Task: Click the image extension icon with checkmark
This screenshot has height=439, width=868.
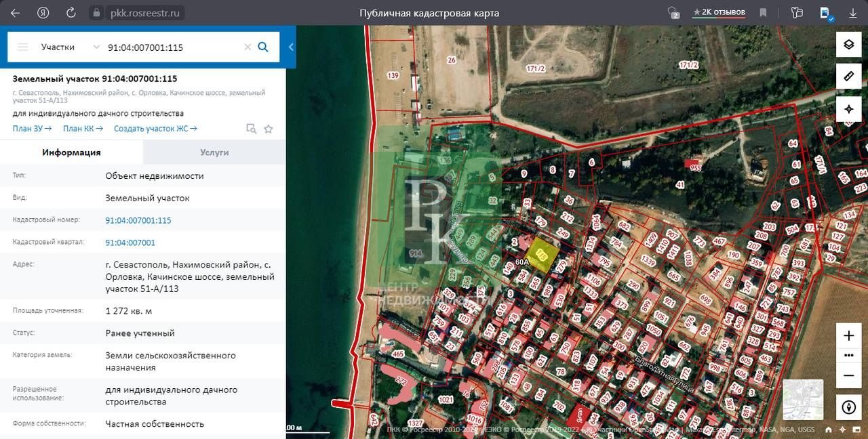Action: [825, 13]
